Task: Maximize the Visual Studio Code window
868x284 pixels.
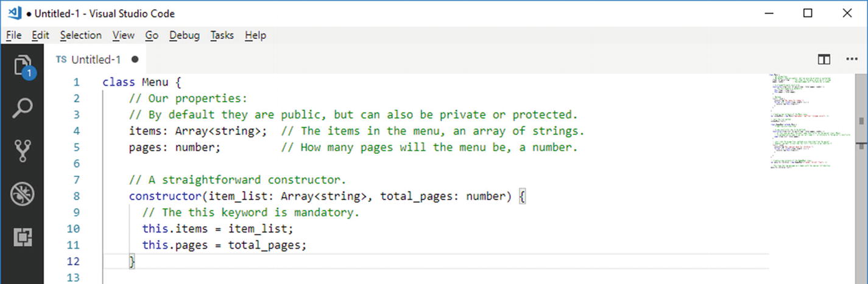Action: [808, 13]
